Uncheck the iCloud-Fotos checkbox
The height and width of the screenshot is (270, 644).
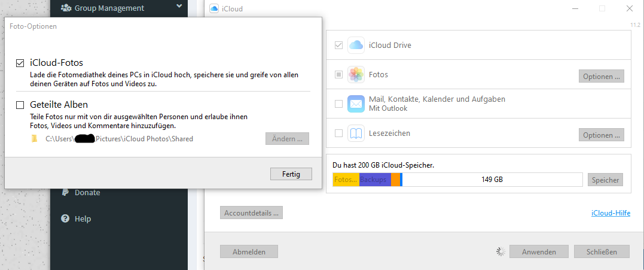tap(20, 63)
